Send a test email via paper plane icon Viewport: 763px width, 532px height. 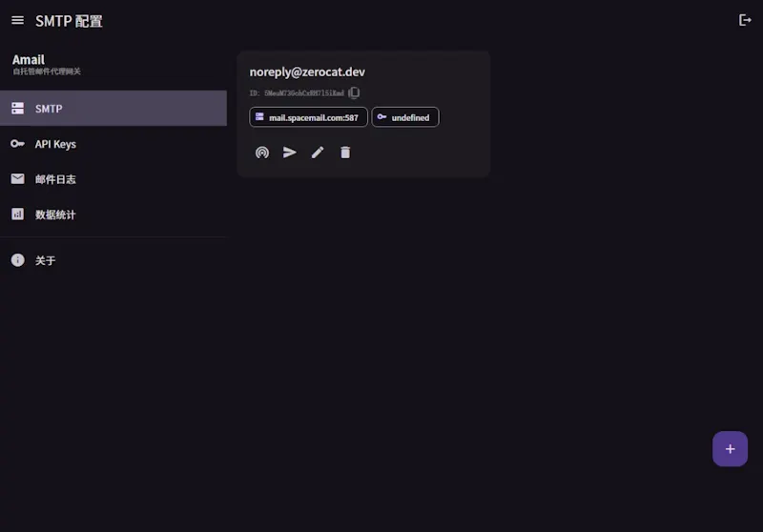click(x=290, y=153)
